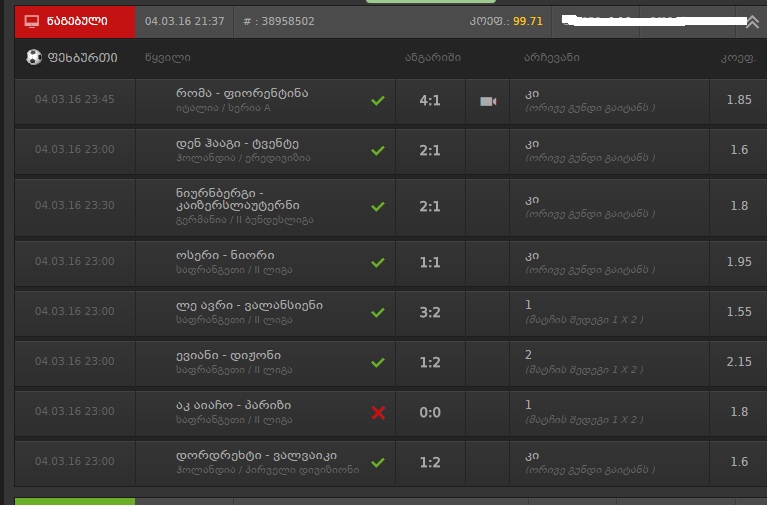Click the 3:2 score for ლე ავრი match
Viewport: 767px width, 507px height.
point(430,313)
